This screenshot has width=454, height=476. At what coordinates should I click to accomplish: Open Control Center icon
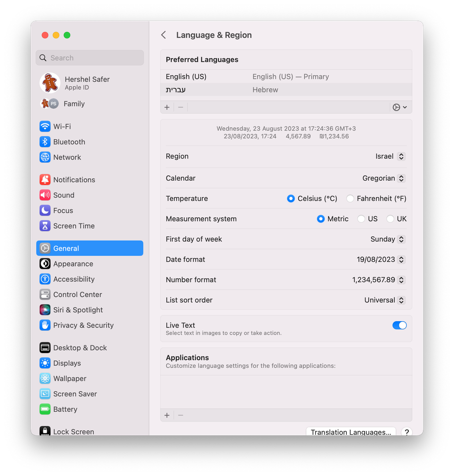(45, 294)
